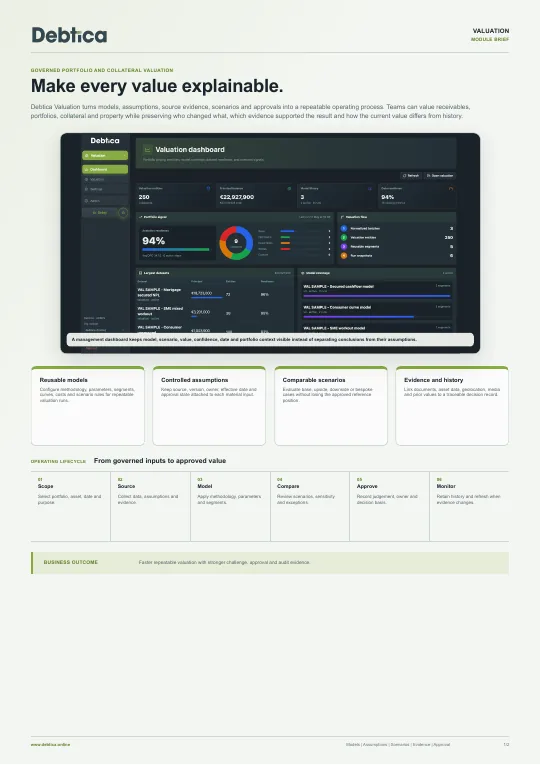The width and height of the screenshot is (540, 765).
Task: Click the Largest datasets panel icon
Action: [141, 273]
